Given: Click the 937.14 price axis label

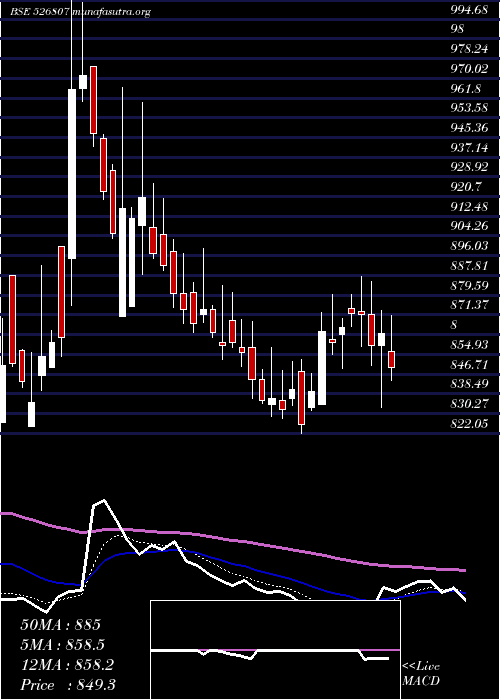Looking at the screenshot, I should point(469,147).
